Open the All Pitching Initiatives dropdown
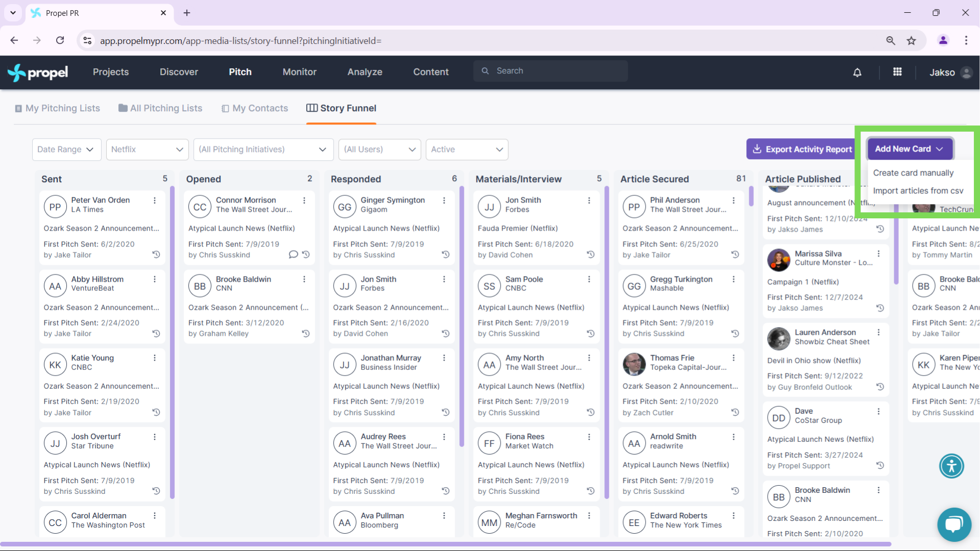This screenshot has width=980, height=551. point(263,149)
